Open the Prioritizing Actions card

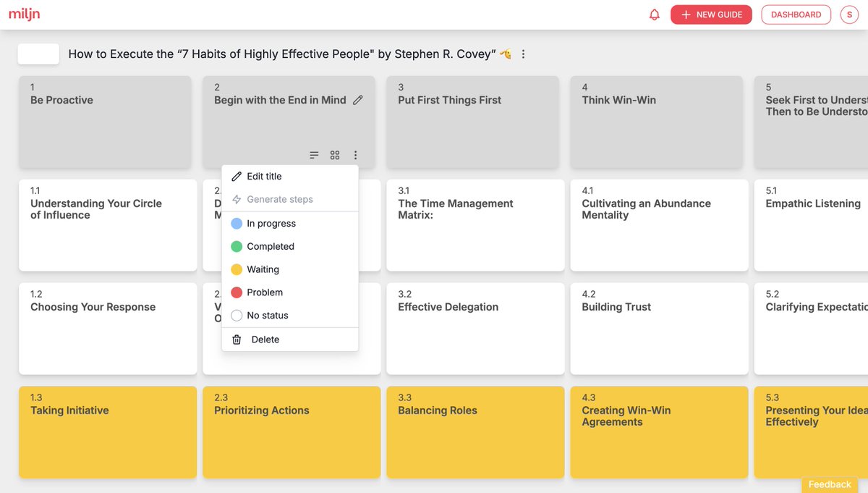tap(292, 432)
